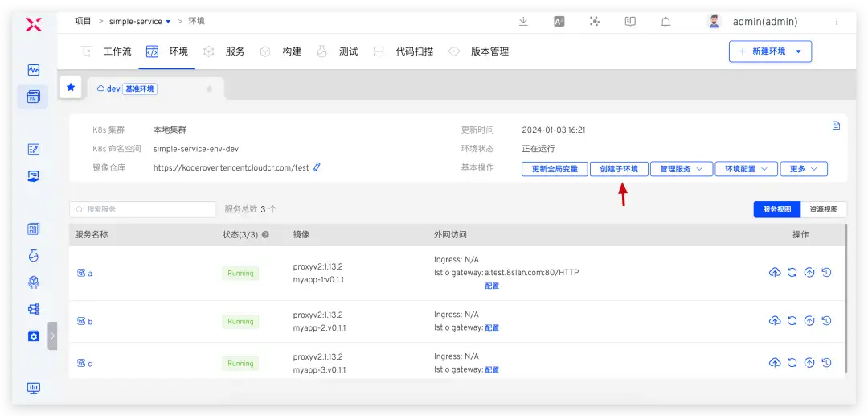Click the 更新全局变量 button

pyautogui.click(x=555, y=169)
